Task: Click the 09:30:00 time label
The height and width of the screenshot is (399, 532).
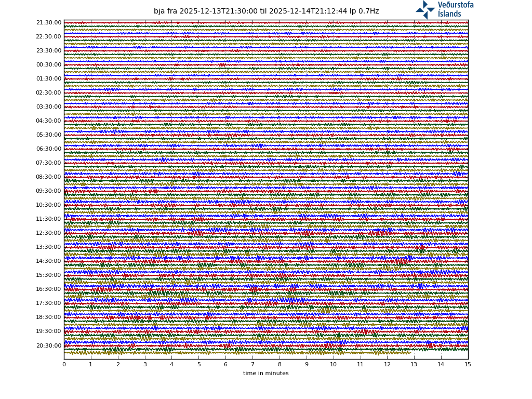Action: click(x=49, y=191)
